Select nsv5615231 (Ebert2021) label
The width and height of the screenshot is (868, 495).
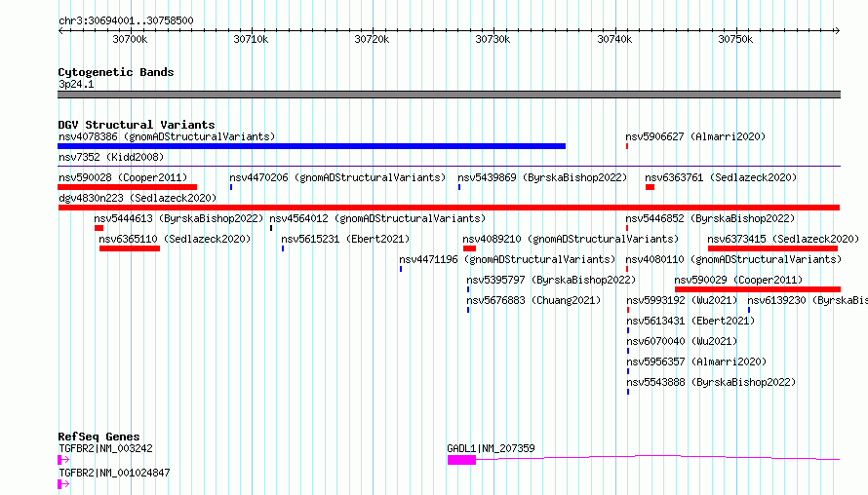345,239
